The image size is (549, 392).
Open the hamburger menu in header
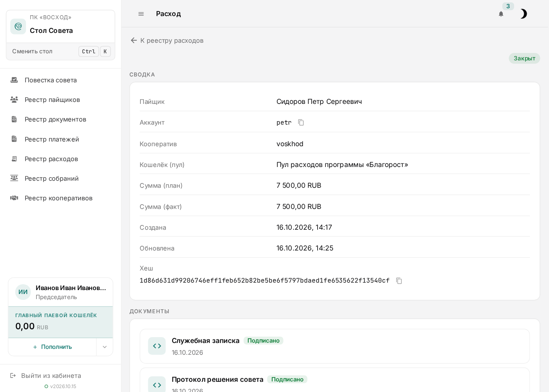(141, 14)
